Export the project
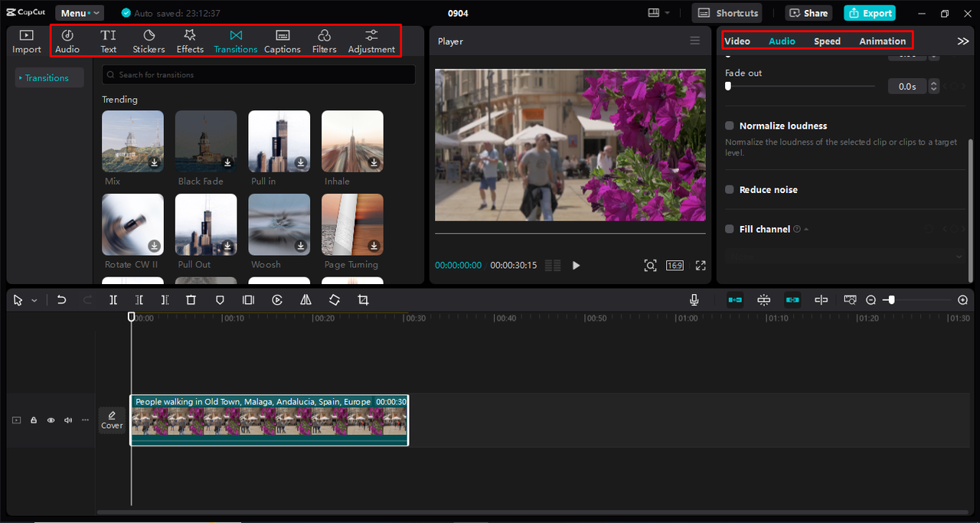The width and height of the screenshot is (980, 523). (870, 13)
